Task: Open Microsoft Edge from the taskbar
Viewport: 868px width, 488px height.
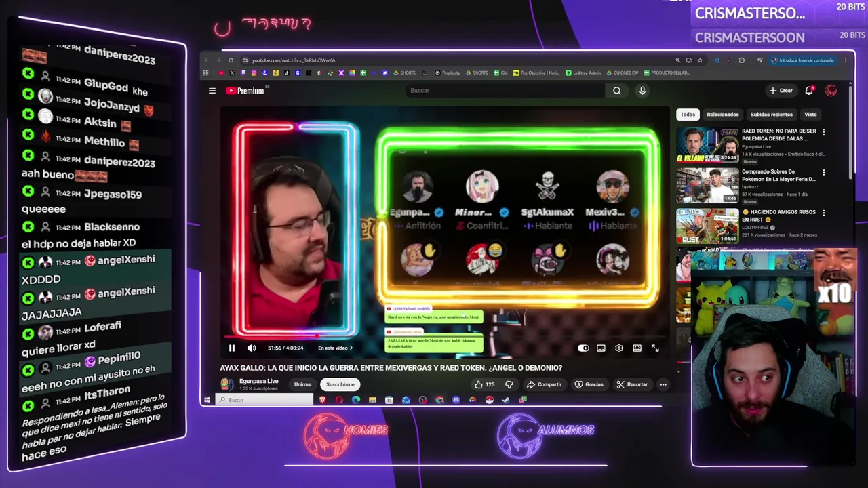Action: [x=356, y=400]
